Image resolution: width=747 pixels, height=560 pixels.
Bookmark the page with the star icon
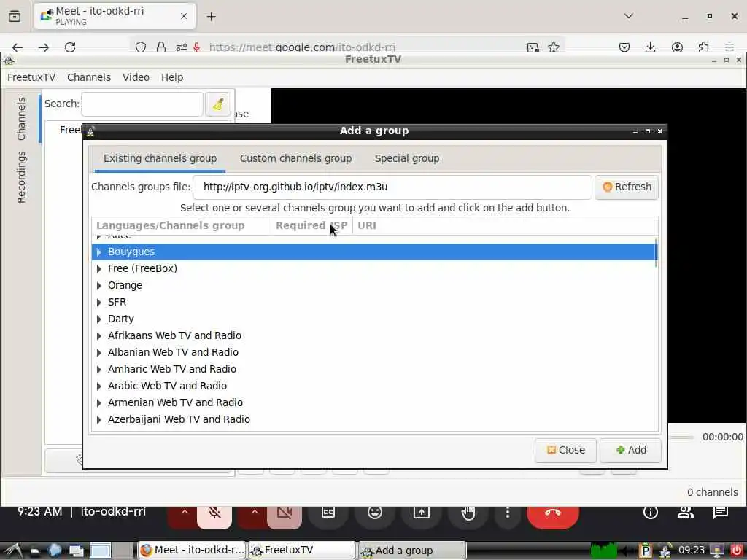pyautogui.click(x=554, y=47)
